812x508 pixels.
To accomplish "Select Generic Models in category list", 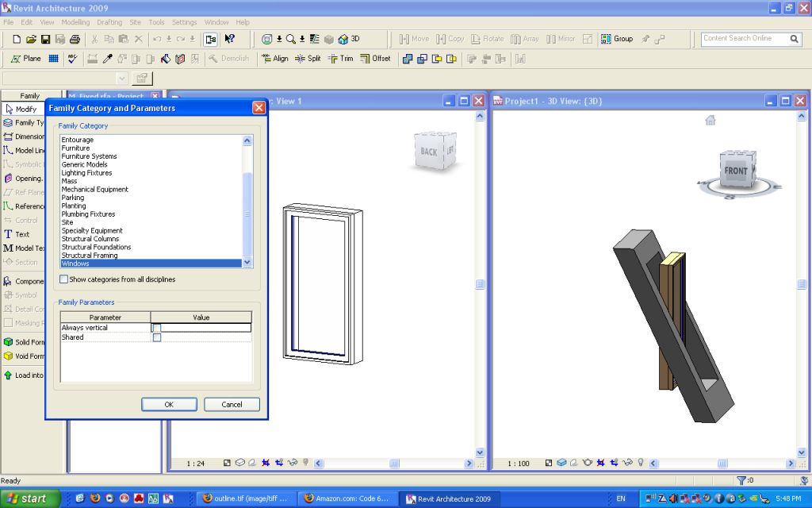I will 85,165.
